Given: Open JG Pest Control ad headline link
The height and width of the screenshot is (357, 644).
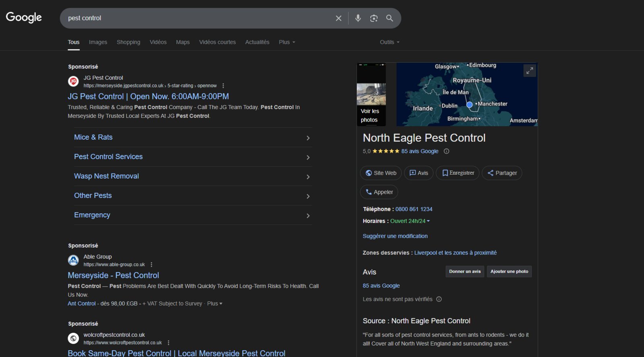Looking at the screenshot, I should click(x=148, y=97).
